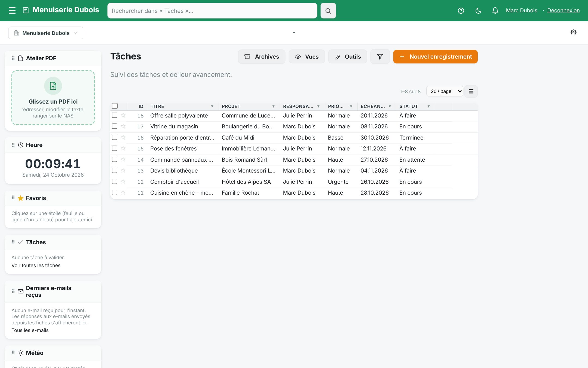Open the Menuiserie Dubois workspace dropdown
Image resolution: width=588 pixels, height=368 pixels.
pos(46,33)
